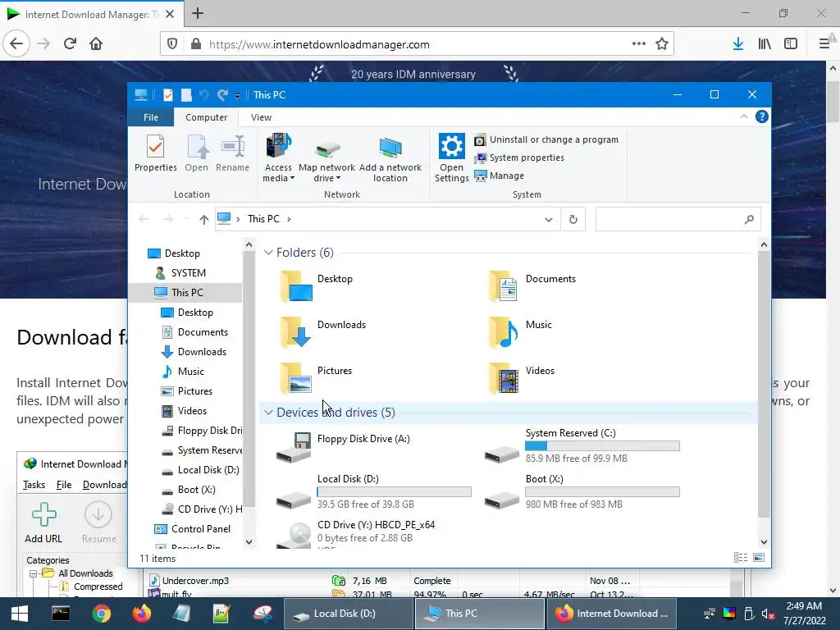Viewport: 840px width, 630px height.
Task: Click Explorer content scroll down arrow
Action: (764, 541)
